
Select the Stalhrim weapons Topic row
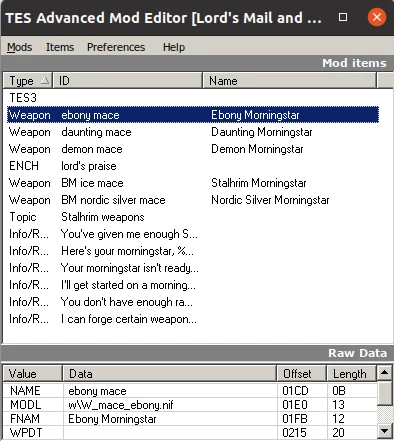coord(193,217)
